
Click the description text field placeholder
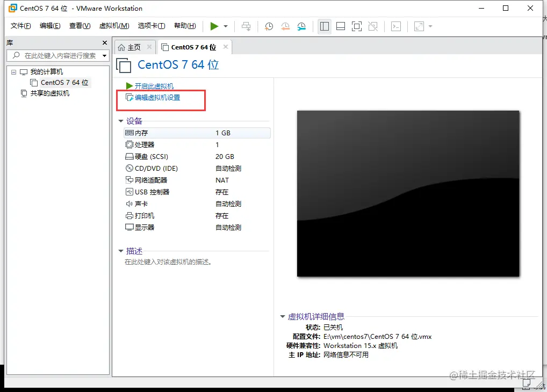tap(168, 262)
